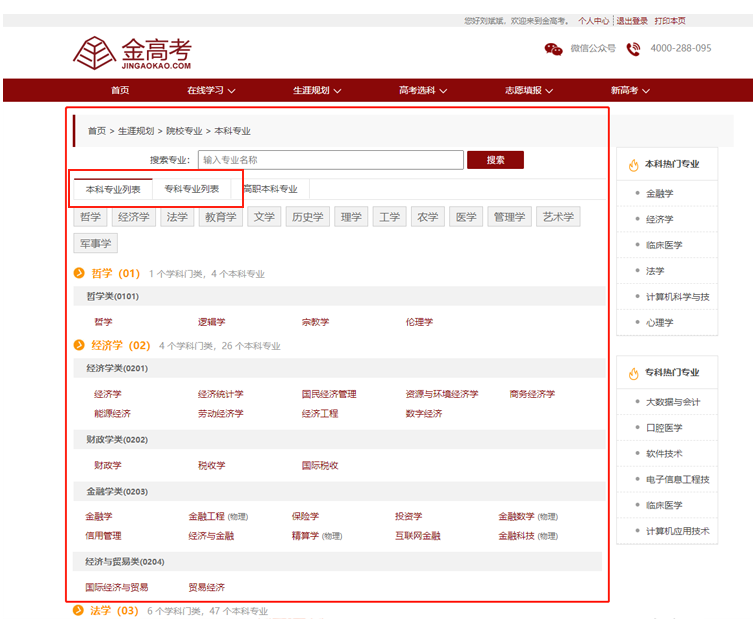Screen dimensions: 754x640
Task: Select the 本科专业列表 tab
Action: click(x=113, y=188)
